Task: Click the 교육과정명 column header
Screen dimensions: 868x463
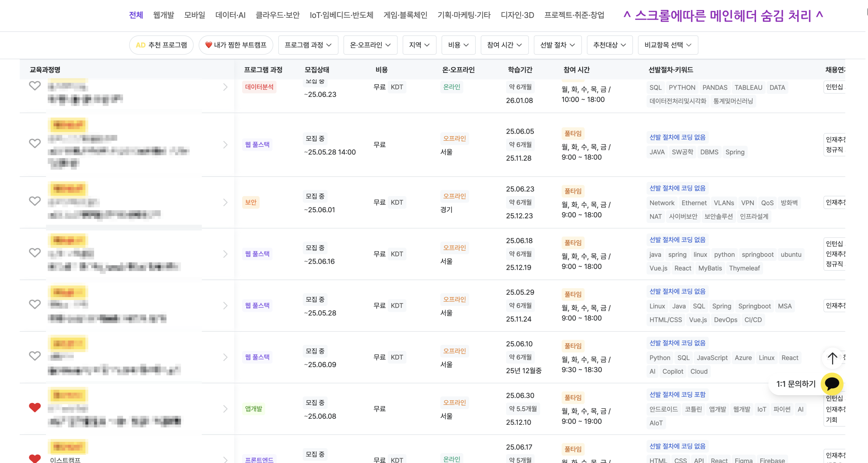Action: pyautogui.click(x=45, y=70)
